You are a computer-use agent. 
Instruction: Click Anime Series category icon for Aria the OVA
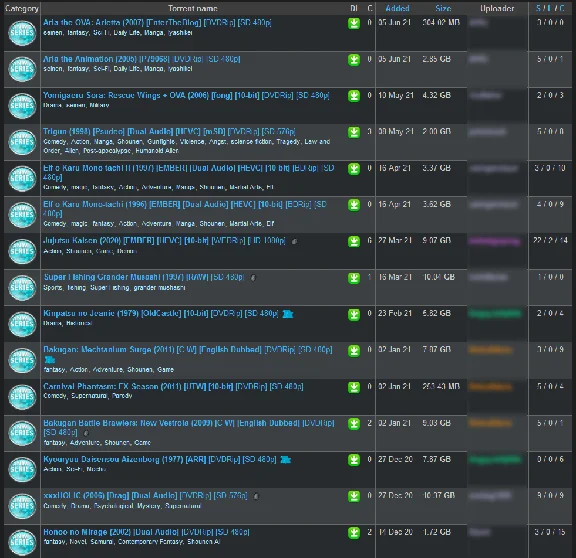(22, 33)
